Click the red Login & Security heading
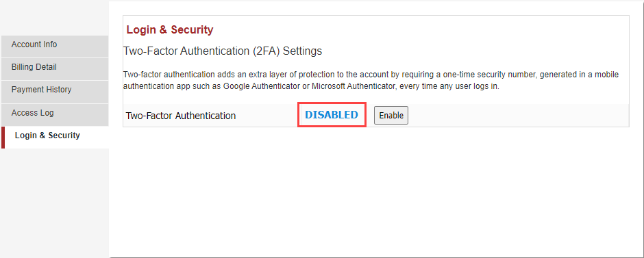Screen dimensions: 644x258 [x=170, y=30]
